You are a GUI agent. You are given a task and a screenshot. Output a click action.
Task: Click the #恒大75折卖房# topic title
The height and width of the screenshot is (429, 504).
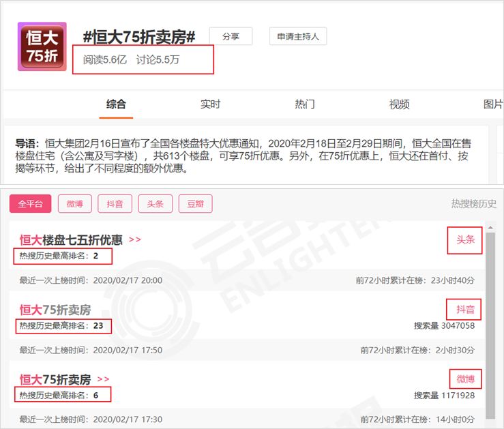[x=139, y=37]
